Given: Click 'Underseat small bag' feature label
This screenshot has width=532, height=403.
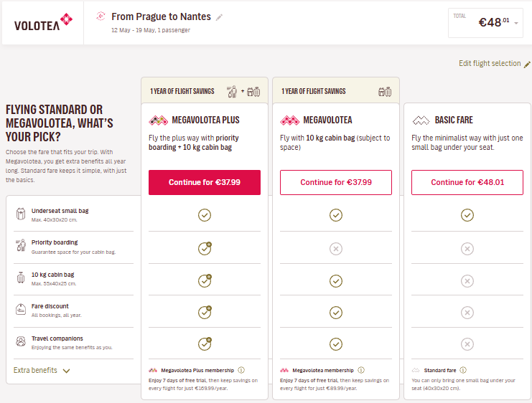Looking at the screenshot, I should tap(60, 211).
